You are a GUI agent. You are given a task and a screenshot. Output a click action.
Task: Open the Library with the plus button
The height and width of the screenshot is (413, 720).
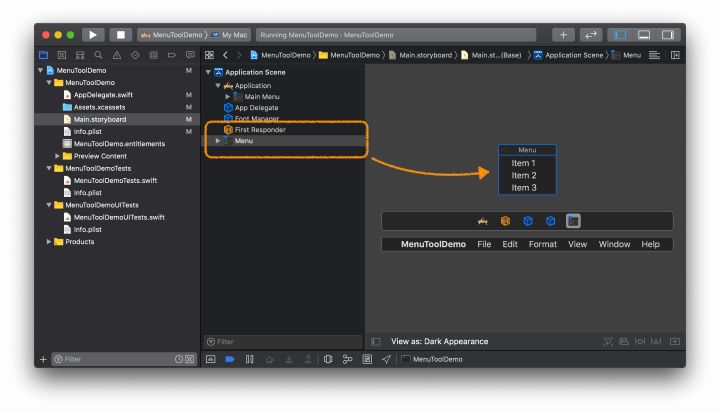pos(563,35)
